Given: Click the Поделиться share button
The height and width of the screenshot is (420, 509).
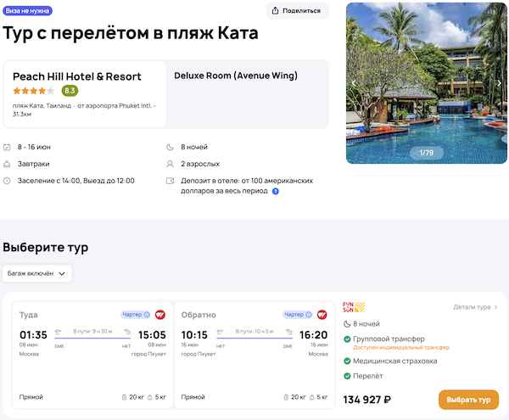Looking at the screenshot, I should click(297, 11).
